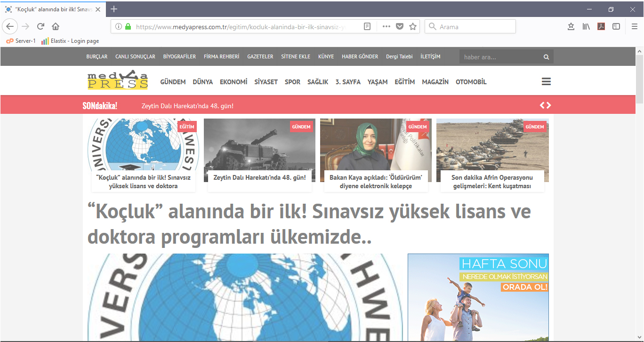Image resolution: width=644 pixels, height=342 pixels.
Task: Open Server-1 bookmark
Action: (21, 41)
